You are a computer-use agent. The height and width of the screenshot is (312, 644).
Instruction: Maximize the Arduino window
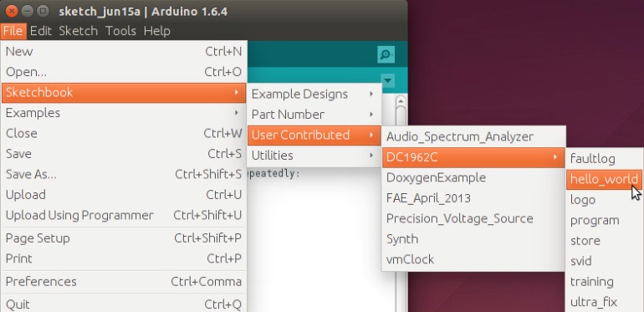43,11
